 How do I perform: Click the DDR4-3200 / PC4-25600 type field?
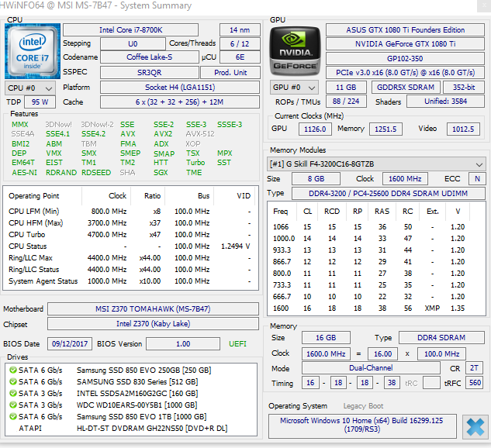pos(389,193)
